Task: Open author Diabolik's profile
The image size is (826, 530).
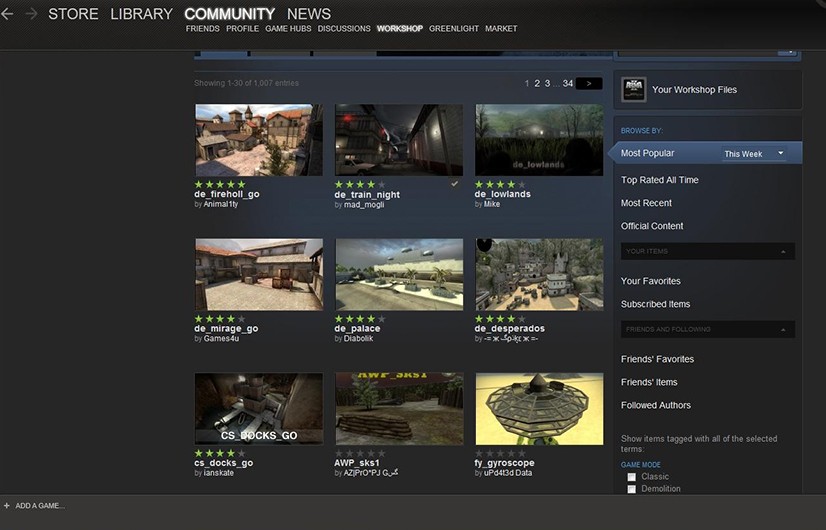Action: (358, 338)
